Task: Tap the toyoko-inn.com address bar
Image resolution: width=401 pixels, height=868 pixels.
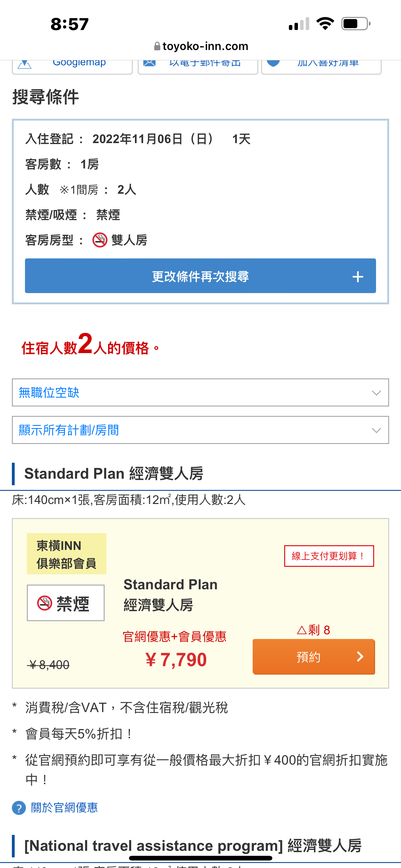Action: pyautogui.click(x=201, y=46)
